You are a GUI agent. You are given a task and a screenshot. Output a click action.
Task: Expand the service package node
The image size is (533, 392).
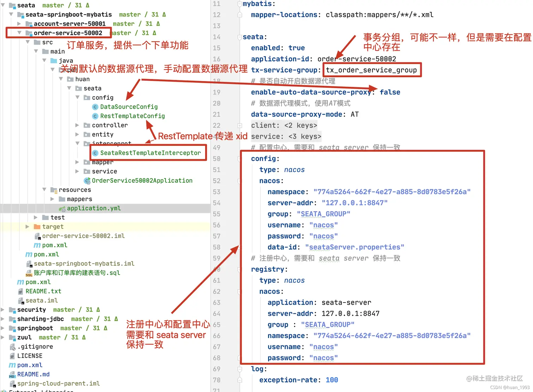click(x=77, y=171)
